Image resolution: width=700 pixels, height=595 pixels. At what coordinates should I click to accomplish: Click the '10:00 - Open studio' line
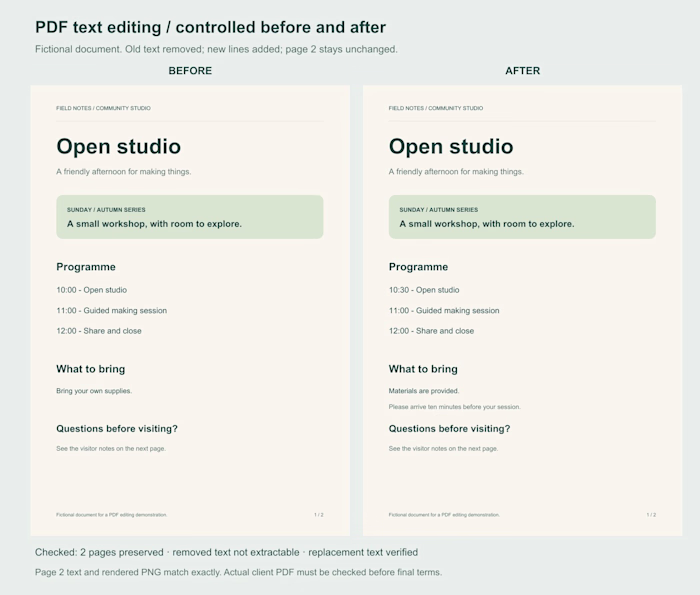point(92,290)
